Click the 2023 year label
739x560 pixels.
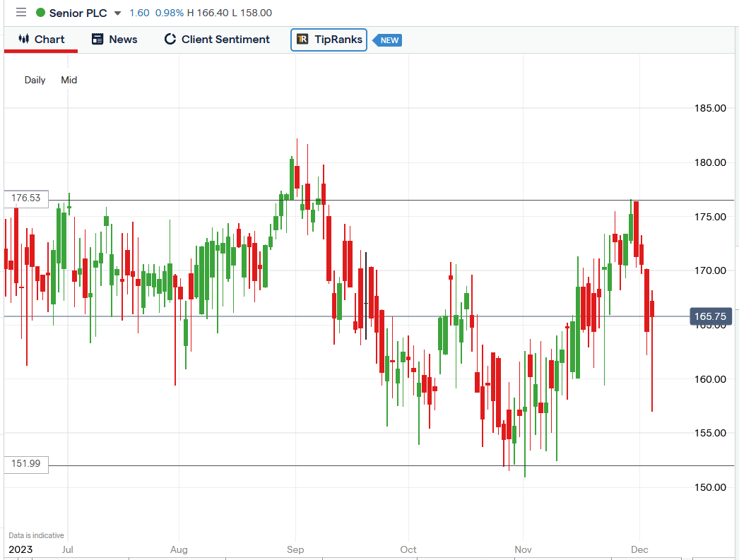pos(20,549)
